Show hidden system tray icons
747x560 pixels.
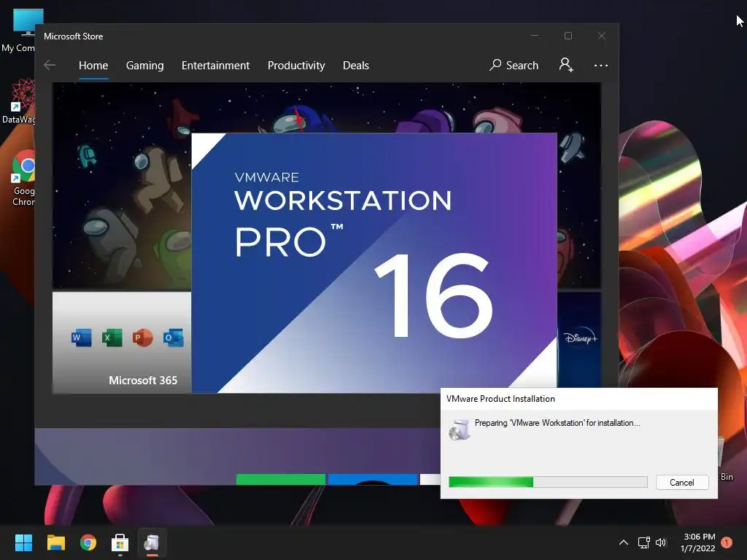coord(623,542)
